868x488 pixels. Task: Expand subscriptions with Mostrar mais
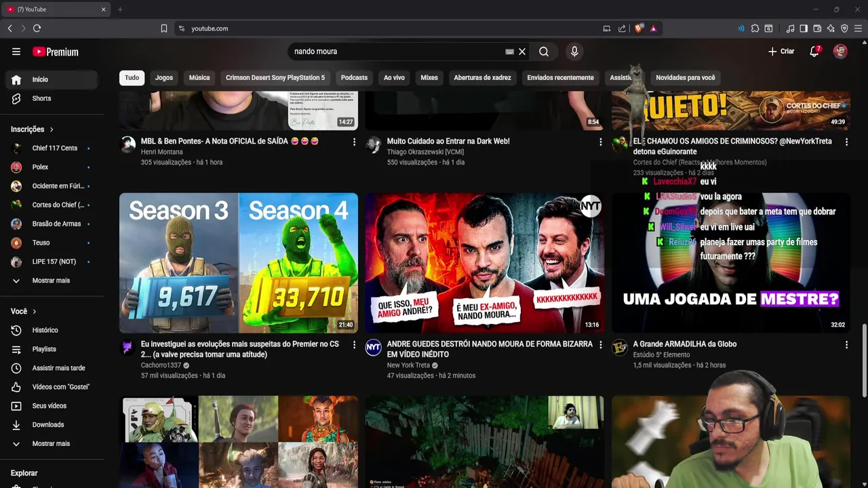point(52,281)
